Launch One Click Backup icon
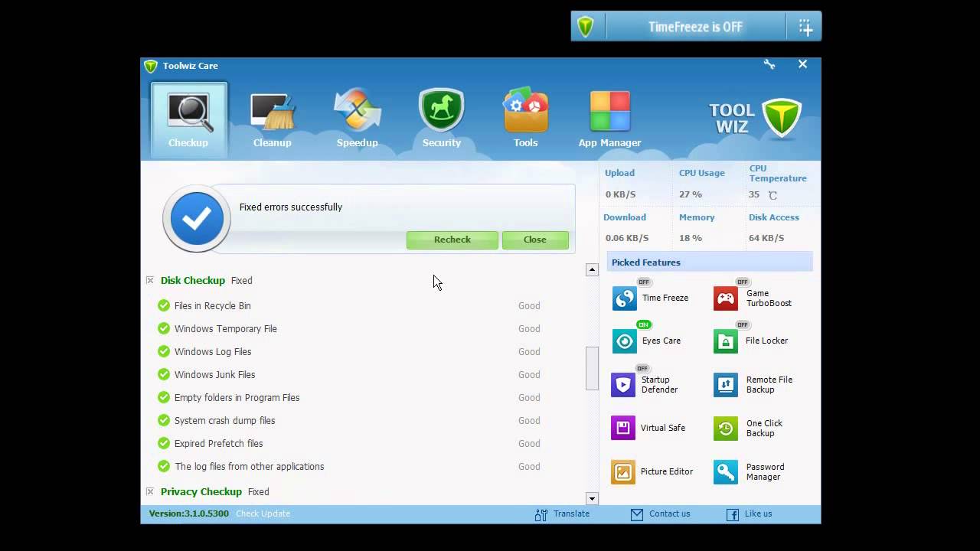 pos(726,428)
